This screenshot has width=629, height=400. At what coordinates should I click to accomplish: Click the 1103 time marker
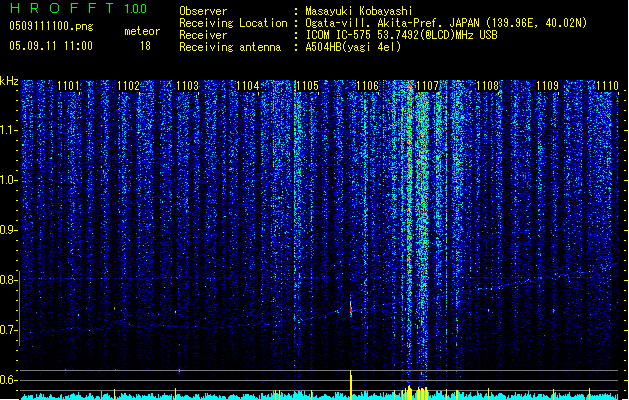point(188,86)
